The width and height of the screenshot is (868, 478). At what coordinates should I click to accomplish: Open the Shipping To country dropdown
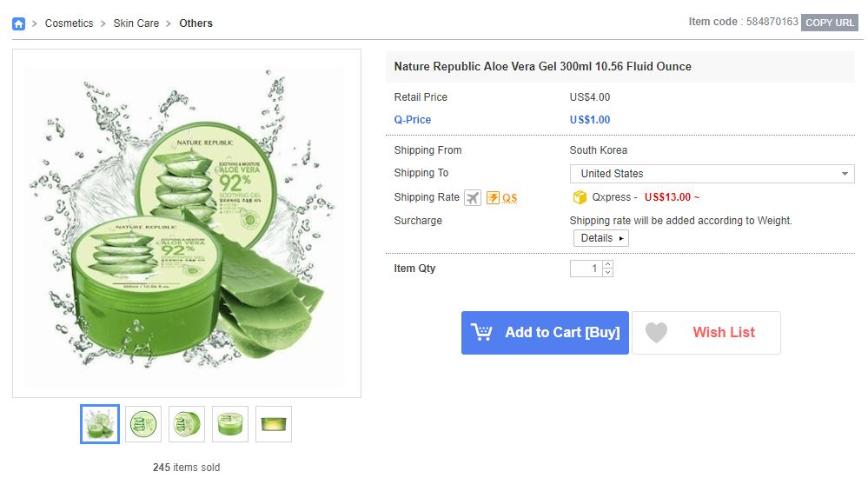coord(712,174)
